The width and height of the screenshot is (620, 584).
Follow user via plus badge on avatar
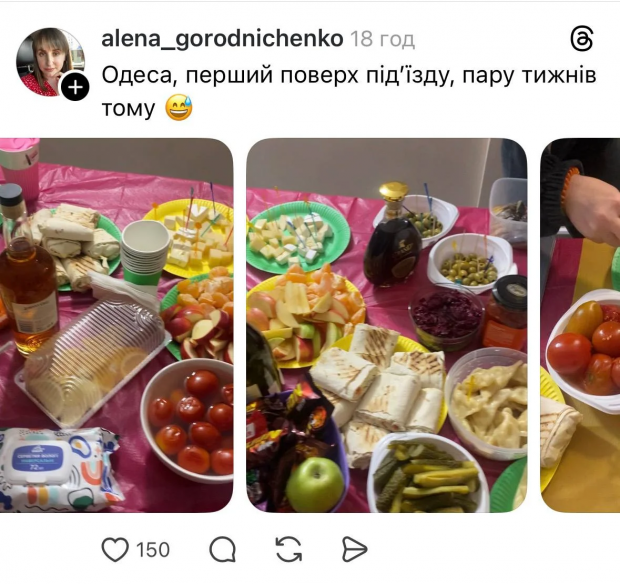point(75,87)
